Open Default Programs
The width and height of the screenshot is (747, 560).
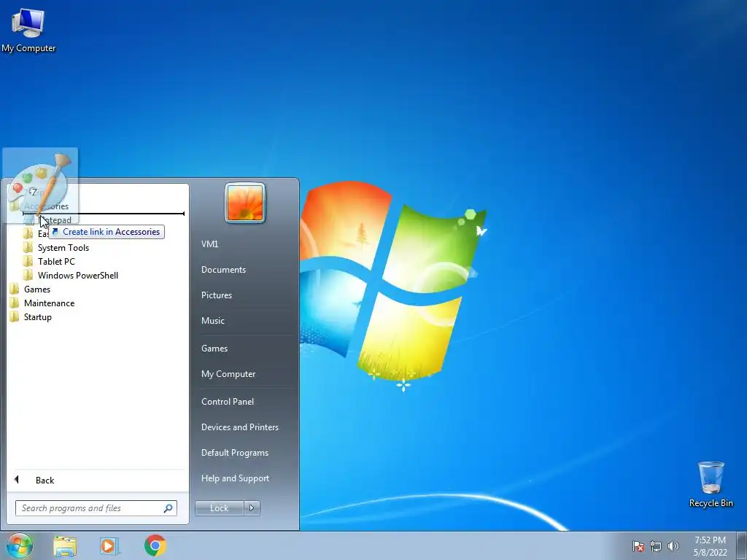pyautogui.click(x=235, y=453)
